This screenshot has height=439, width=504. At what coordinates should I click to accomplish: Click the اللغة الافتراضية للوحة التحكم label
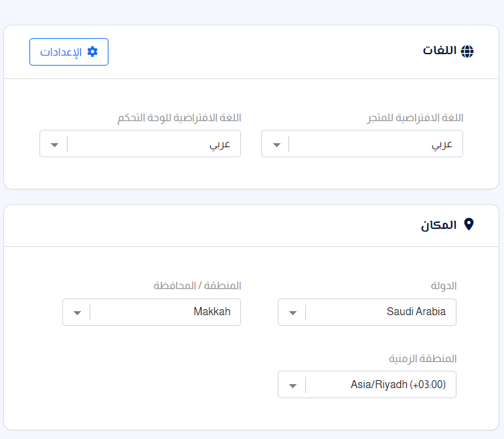pyautogui.click(x=179, y=118)
